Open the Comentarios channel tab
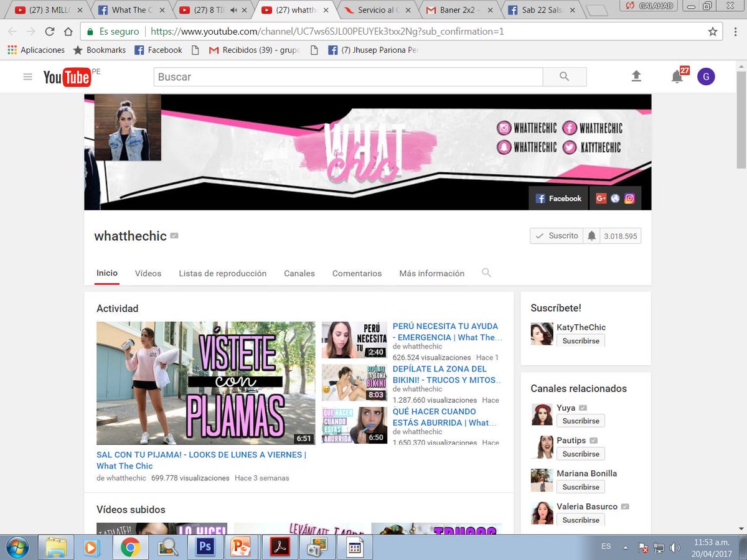 coord(357,273)
